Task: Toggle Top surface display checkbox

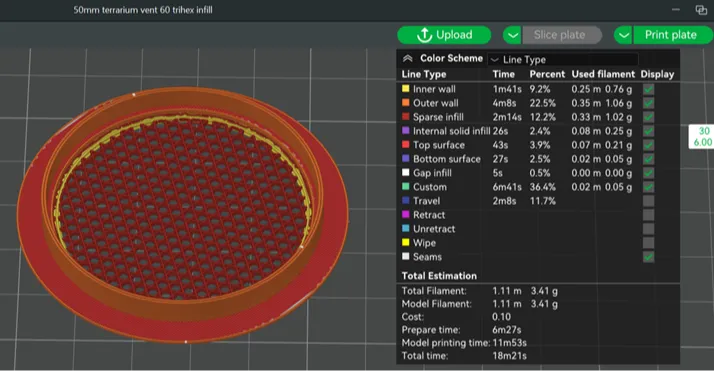Action: 648,145
